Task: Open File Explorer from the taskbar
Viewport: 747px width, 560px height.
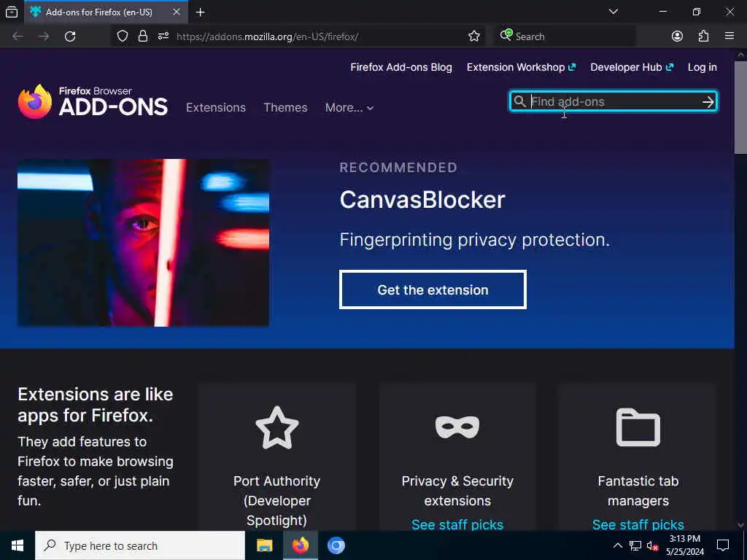Action: pyautogui.click(x=264, y=545)
